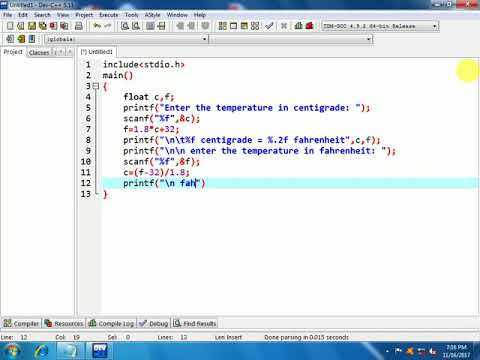
Task: Click the Find icon
Action: pyautogui.click(x=125, y=26)
